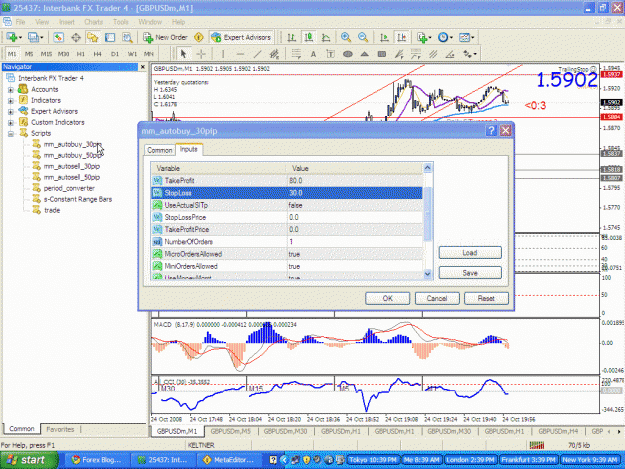Select the trendline drawing tool
The image size is (625, 469).
(257, 54)
